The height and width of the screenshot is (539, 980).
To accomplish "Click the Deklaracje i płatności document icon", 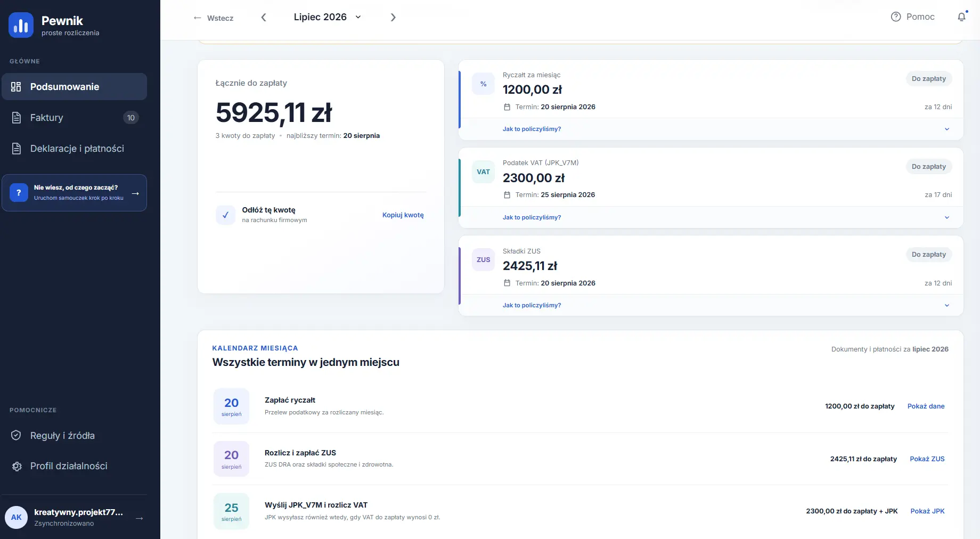I will pos(17,149).
